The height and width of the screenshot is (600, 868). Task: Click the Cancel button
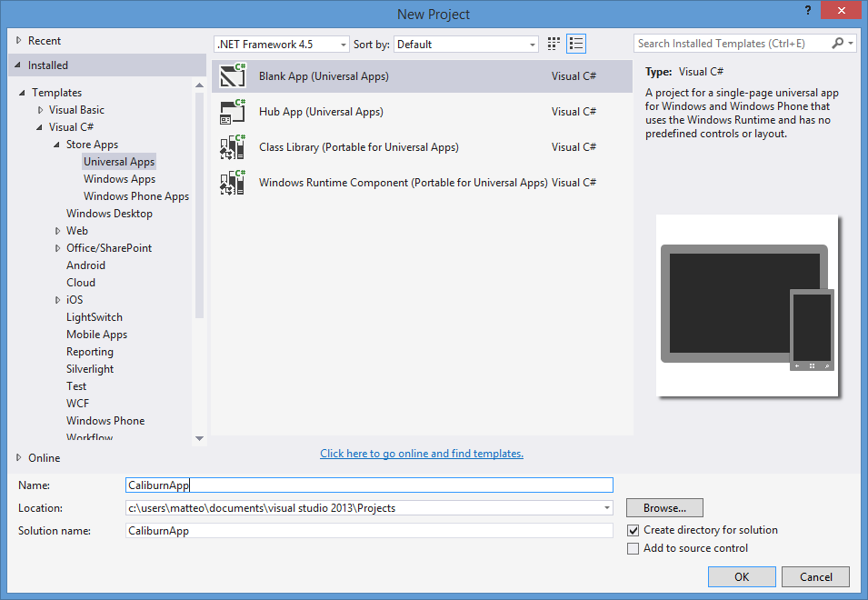pyautogui.click(x=815, y=576)
